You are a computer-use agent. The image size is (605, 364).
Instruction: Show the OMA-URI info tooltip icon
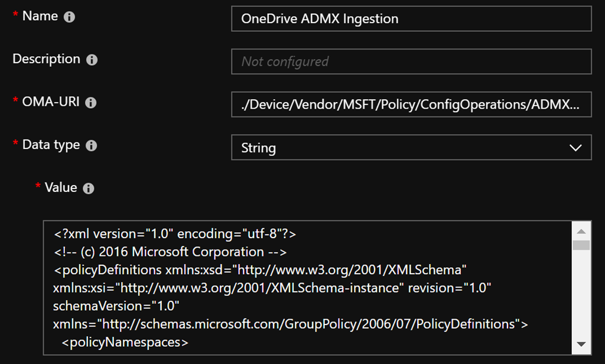pyautogui.click(x=90, y=103)
